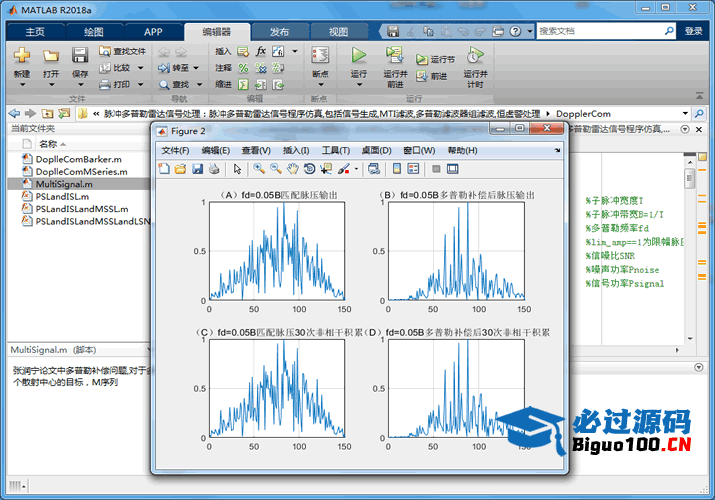The width and height of the screenshot is (715, 500).
Task: Click Figure 2 print icon
Action: [213, 169]
